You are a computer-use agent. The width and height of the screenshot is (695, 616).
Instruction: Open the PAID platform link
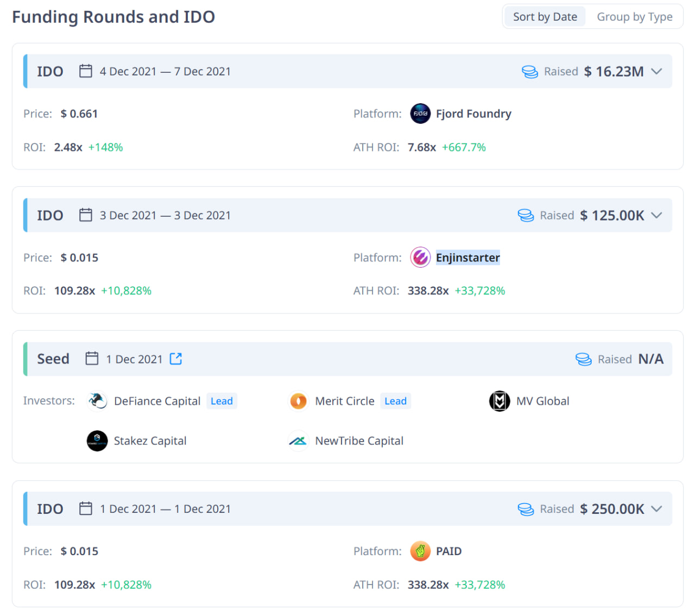448,551
